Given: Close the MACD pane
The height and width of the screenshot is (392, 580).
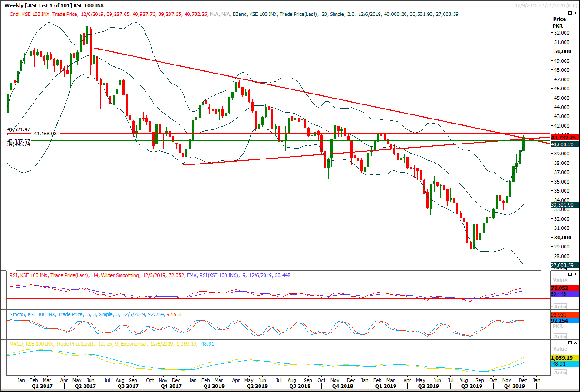Looking at the screenshot, I should tap(575, 343).
